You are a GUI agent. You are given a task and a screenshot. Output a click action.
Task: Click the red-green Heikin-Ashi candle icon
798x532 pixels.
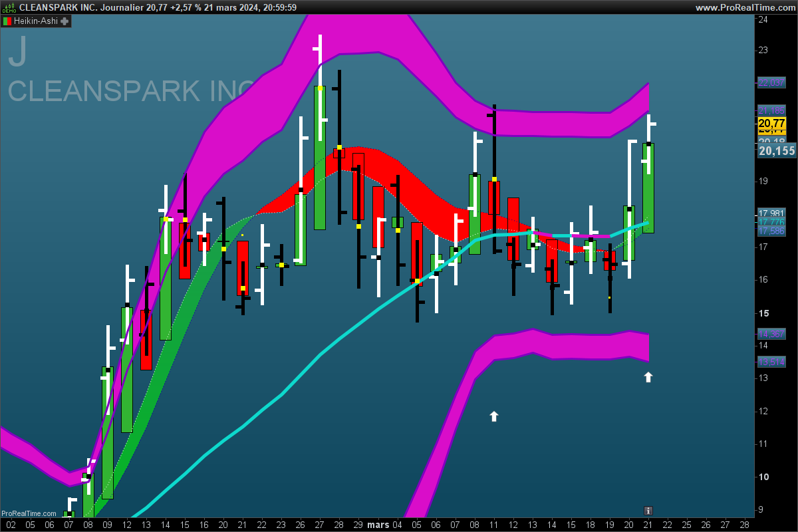[7, 21]
